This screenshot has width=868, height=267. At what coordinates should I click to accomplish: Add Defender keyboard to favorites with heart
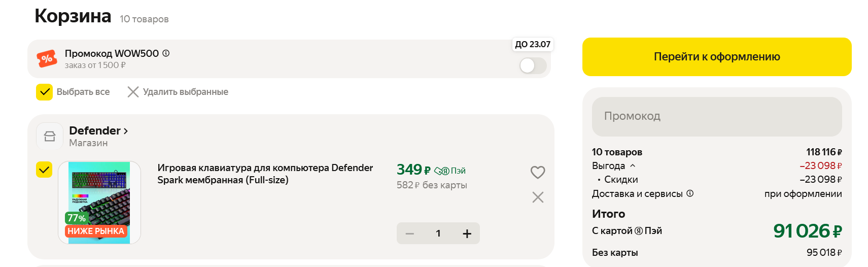pos(538,173)
